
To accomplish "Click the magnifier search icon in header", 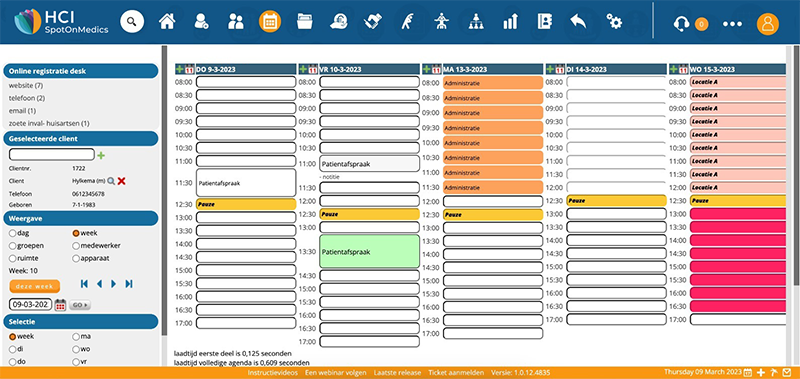I will (132, 22).
